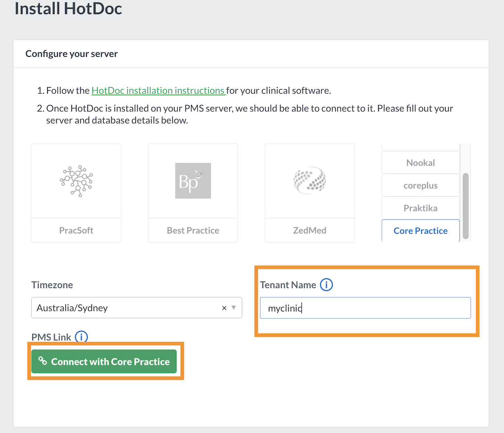The height and width of the screenshot is (433, 504).
Task: Open PMS Link info tooltip icon
Action: click(81, 337)
